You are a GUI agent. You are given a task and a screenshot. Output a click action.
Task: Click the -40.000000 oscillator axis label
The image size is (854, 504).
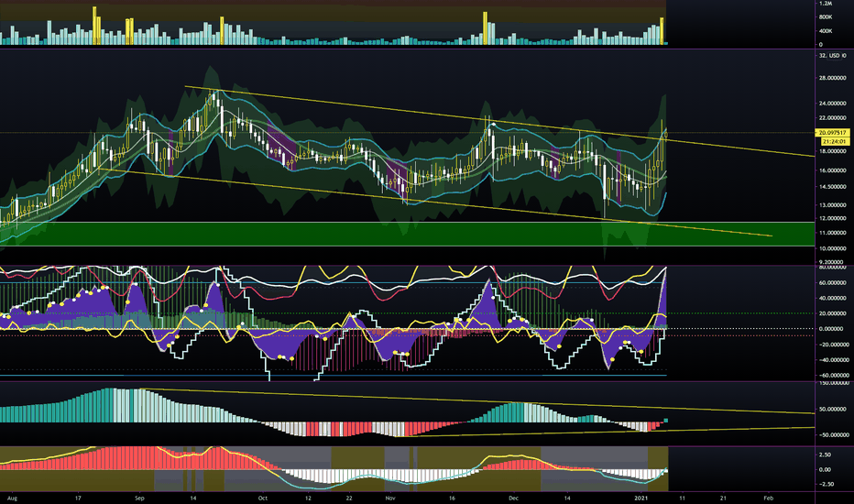[833, 359]
